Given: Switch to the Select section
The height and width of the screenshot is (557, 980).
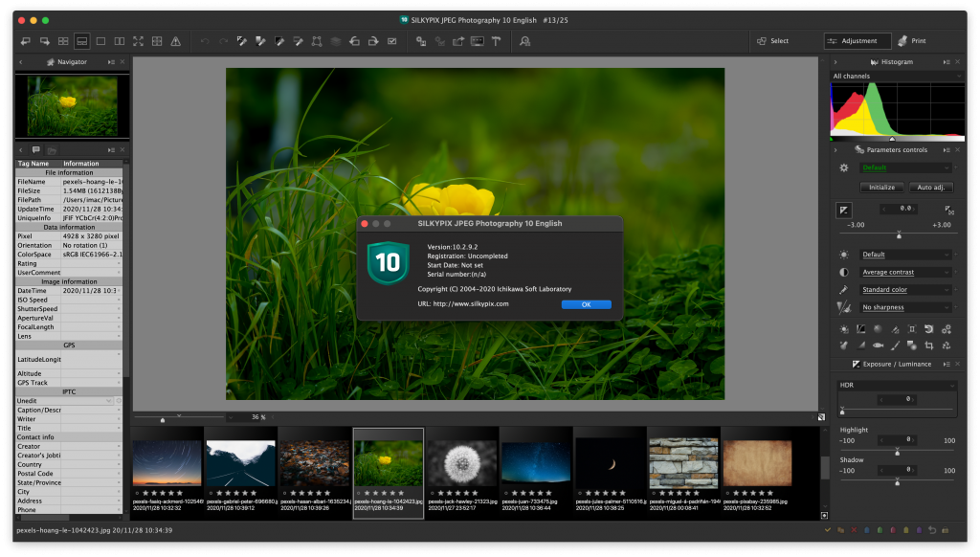Looking at the screenshot, I should click(x=773, y=41).
